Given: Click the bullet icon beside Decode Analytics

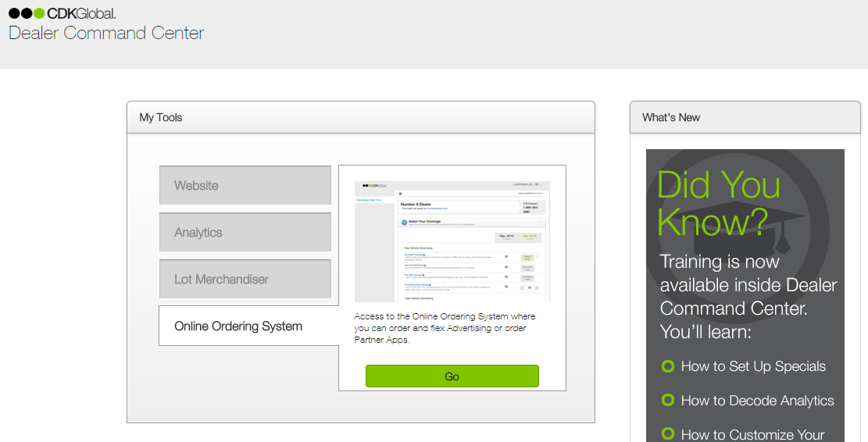Looking at the screenshot, I should pyautogui.click(x=668, y=400).
